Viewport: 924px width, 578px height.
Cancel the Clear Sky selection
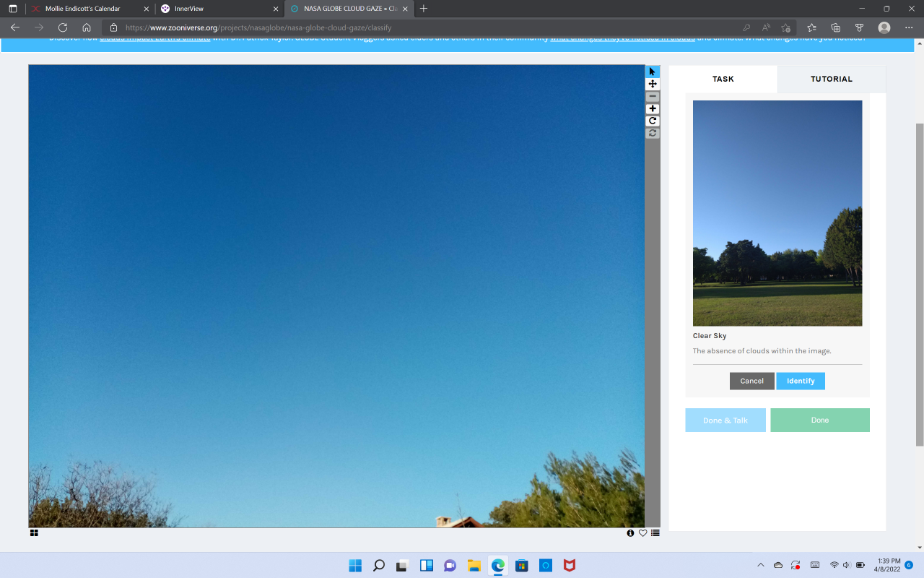(752, 381)
